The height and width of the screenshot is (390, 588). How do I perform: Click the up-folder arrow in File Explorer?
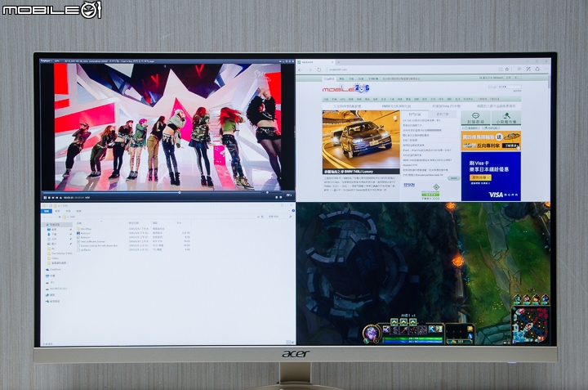tap(60, 217)
